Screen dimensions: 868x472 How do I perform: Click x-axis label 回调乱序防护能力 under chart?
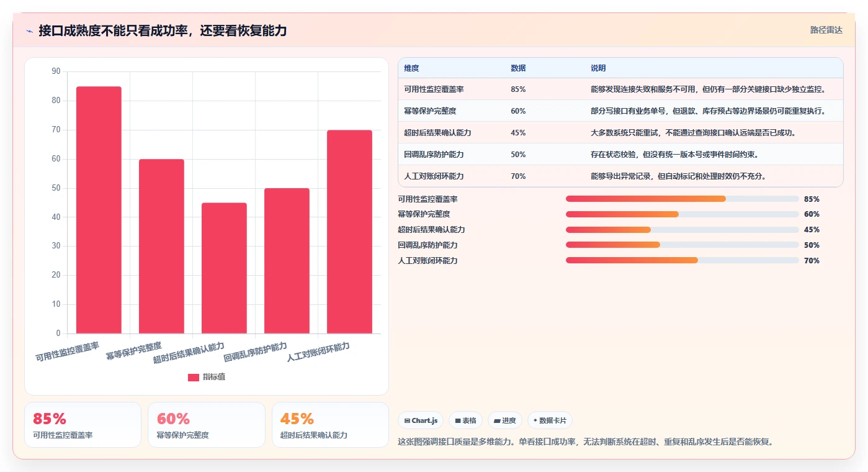click(x=256, y=353)
